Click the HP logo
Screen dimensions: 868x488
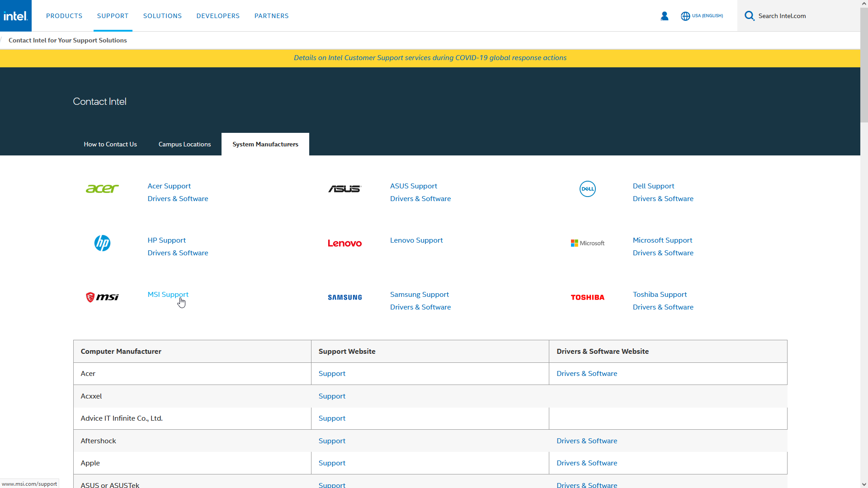tap(102, 243)
